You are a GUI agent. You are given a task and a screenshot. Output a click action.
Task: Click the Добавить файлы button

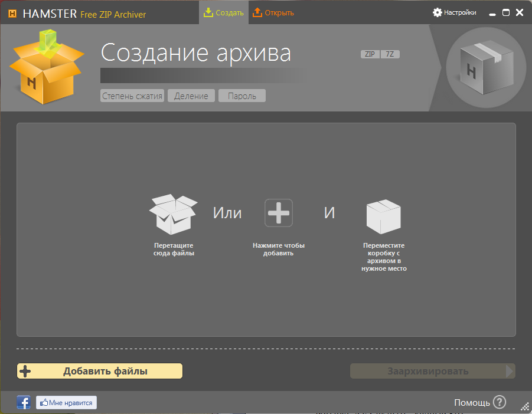click(100, 371)
